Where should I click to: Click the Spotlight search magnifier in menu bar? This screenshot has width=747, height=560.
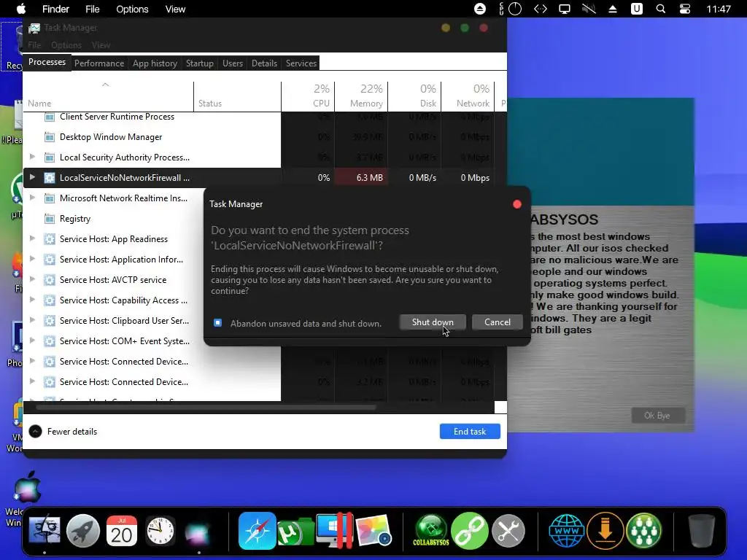pyautogui.click(x=661, y=9)
